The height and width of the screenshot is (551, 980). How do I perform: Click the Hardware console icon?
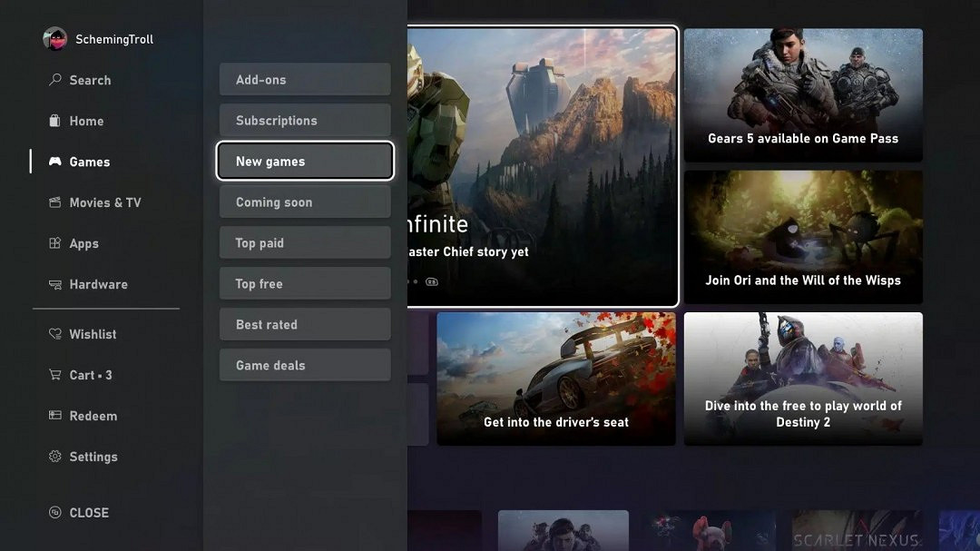click(55, 284)
